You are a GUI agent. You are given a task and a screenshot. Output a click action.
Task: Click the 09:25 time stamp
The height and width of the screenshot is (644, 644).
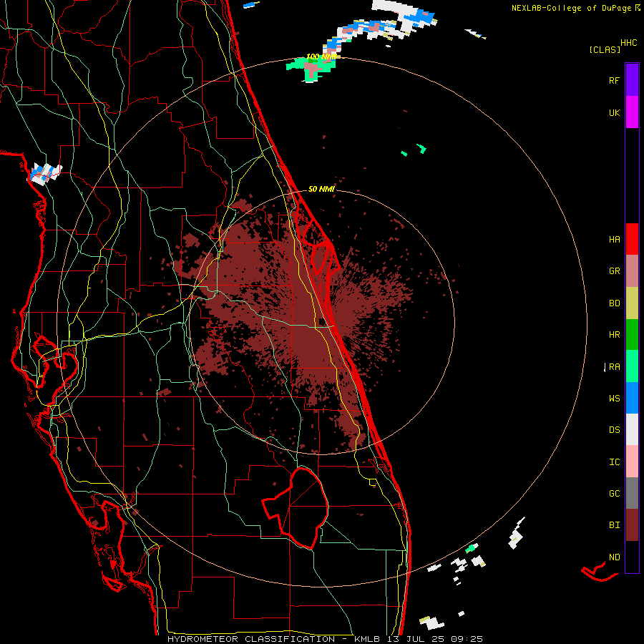click(467, 639)
